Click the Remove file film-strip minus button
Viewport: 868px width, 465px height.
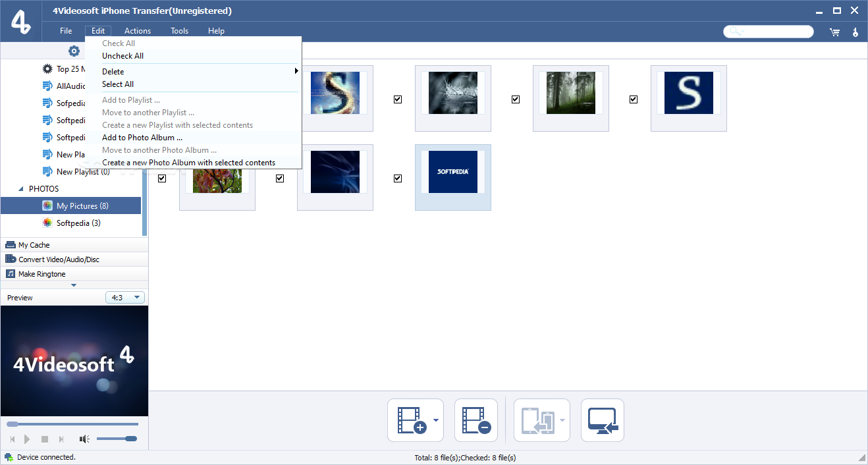475,420
